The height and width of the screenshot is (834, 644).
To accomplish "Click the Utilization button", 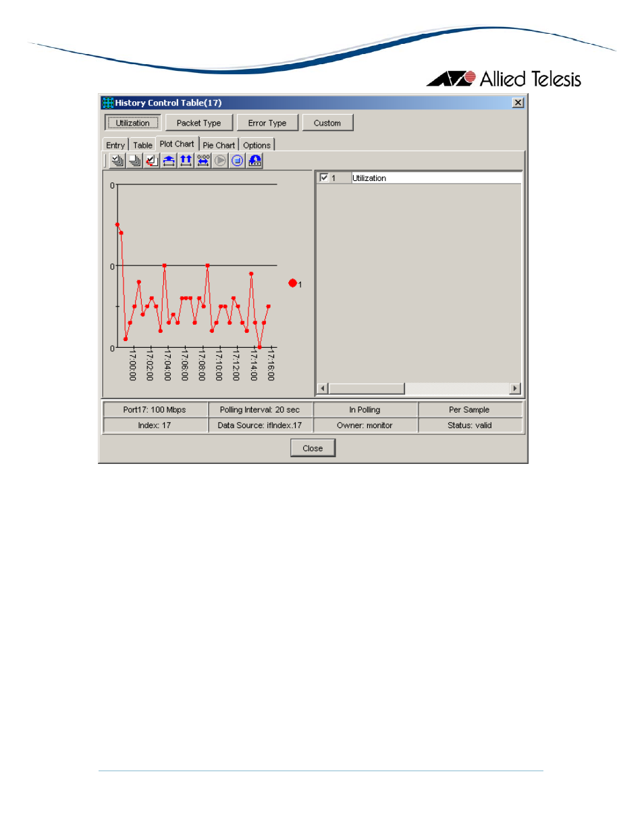I will [132, 123].
